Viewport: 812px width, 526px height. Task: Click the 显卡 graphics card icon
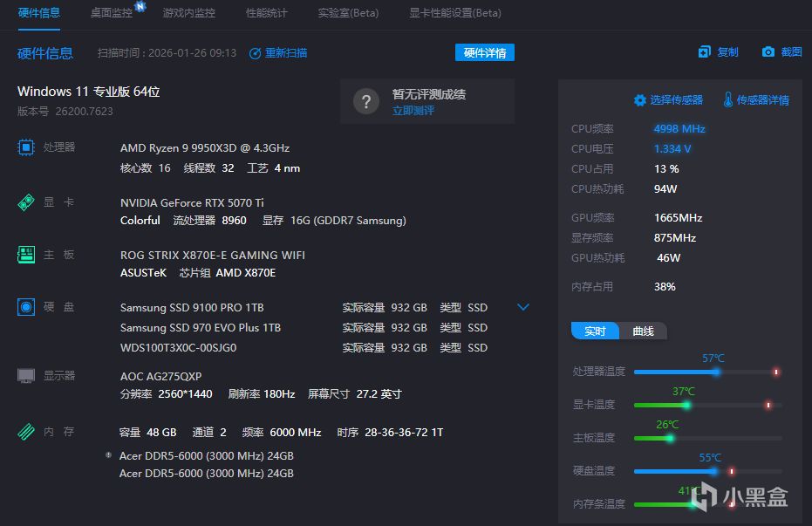point(26,202)
